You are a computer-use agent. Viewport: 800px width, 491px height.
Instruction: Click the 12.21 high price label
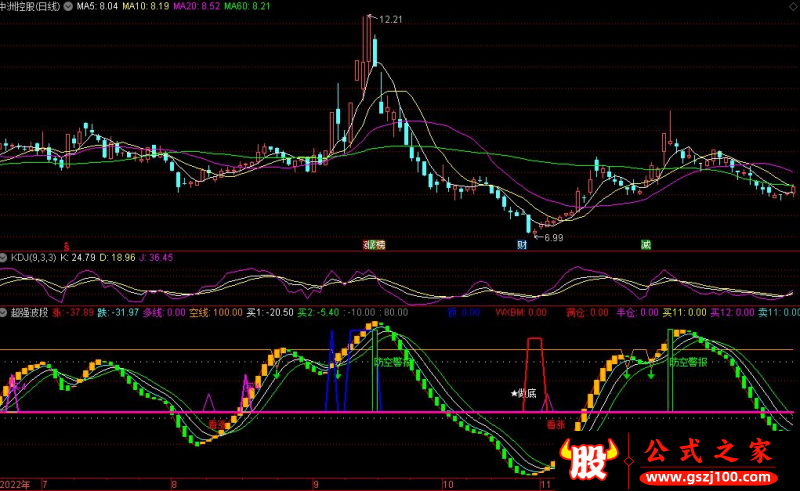click(x=388, y=19)
